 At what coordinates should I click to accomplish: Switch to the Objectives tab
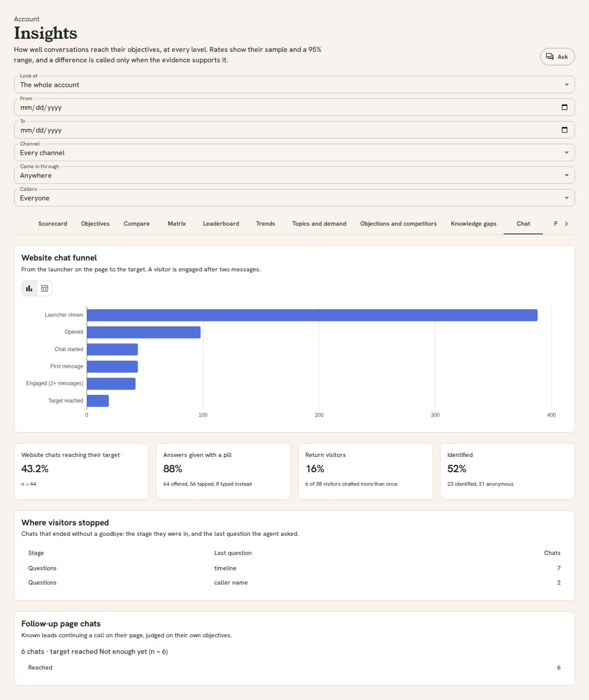click(x=95, y=223)
